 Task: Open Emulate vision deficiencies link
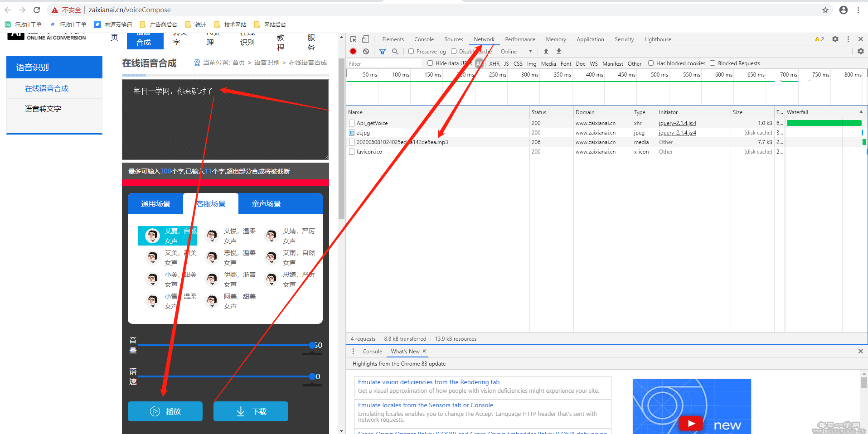pyautogui.click(x=429, y=382)
